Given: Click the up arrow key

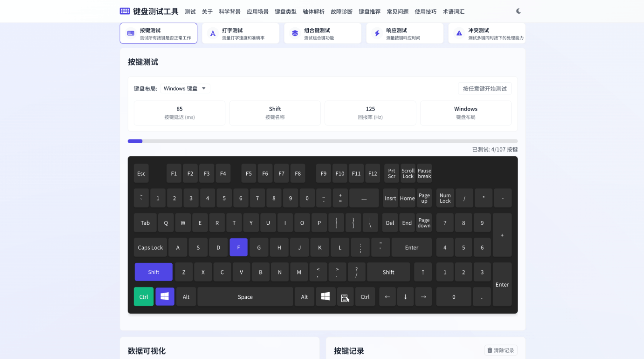Looking at the screenshot, I should (x=423, y=272).
